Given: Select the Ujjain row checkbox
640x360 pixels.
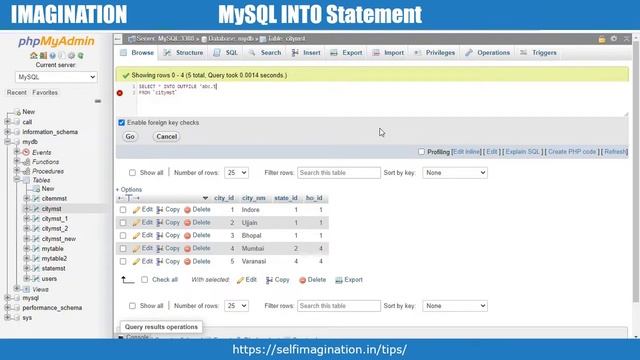Looking at the screenshot, I should tap(123, 223).
